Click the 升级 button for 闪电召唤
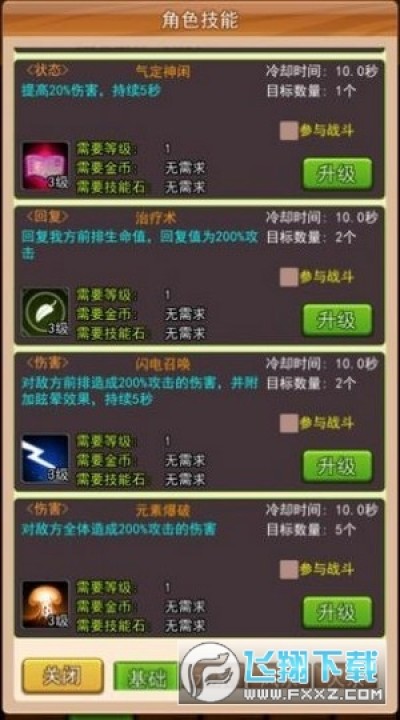The width and height of the screenshot is (400, 720). point(337,466)
